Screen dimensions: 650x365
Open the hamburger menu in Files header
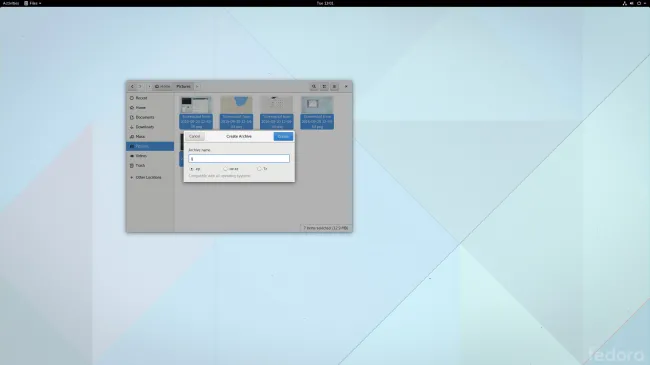tap(334, 86)
